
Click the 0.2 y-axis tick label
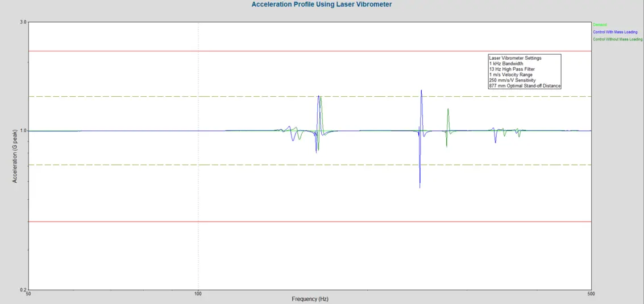[x=23, y=290]
